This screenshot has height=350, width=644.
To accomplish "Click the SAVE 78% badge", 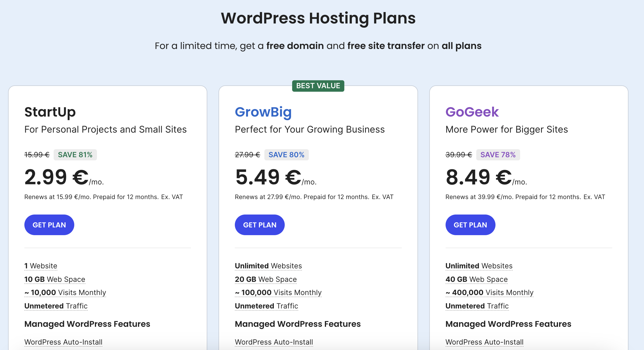I will (x=498, y=155).
